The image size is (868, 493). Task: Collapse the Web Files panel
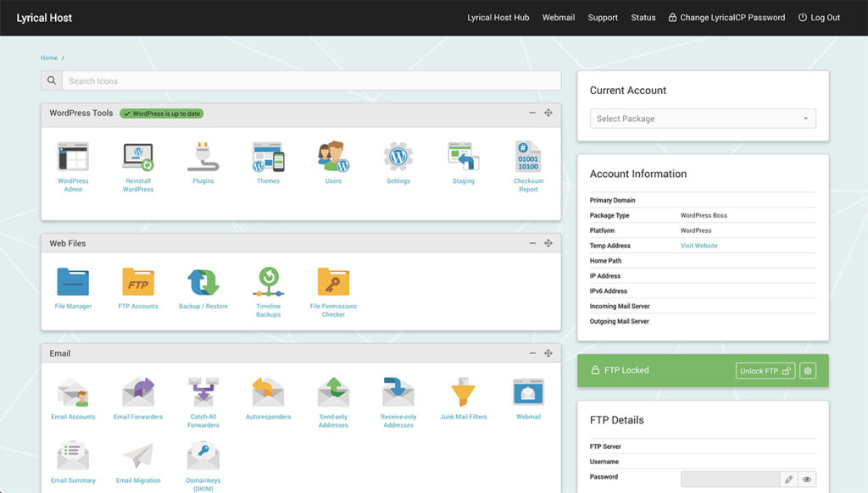[532, 243]
